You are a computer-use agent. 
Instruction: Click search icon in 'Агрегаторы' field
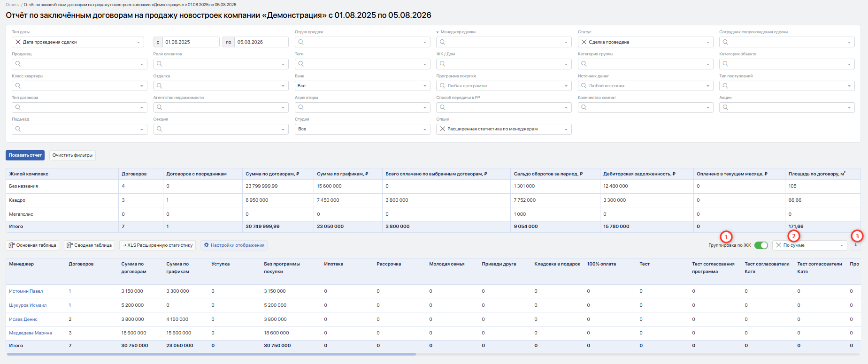[x=301, y=107]
